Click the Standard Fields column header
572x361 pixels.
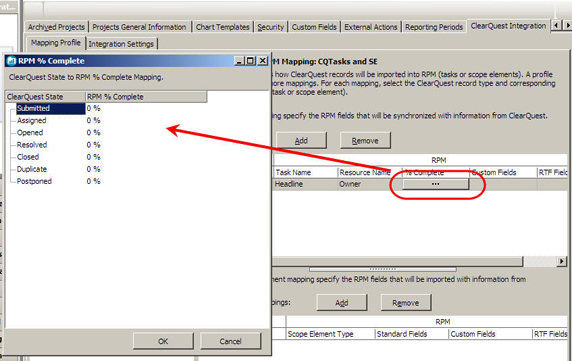411,334
